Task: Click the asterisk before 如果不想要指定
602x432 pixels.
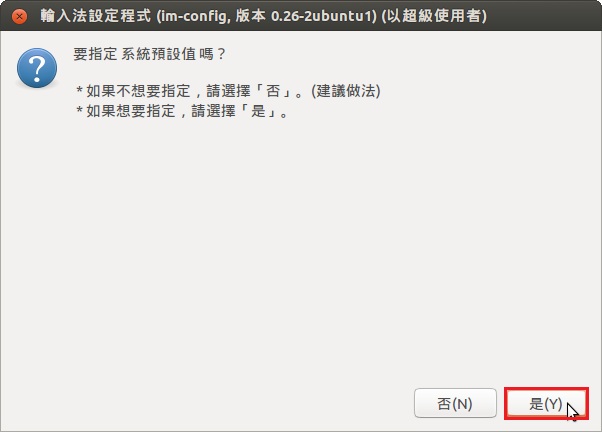Action: (x=79, y=91)
